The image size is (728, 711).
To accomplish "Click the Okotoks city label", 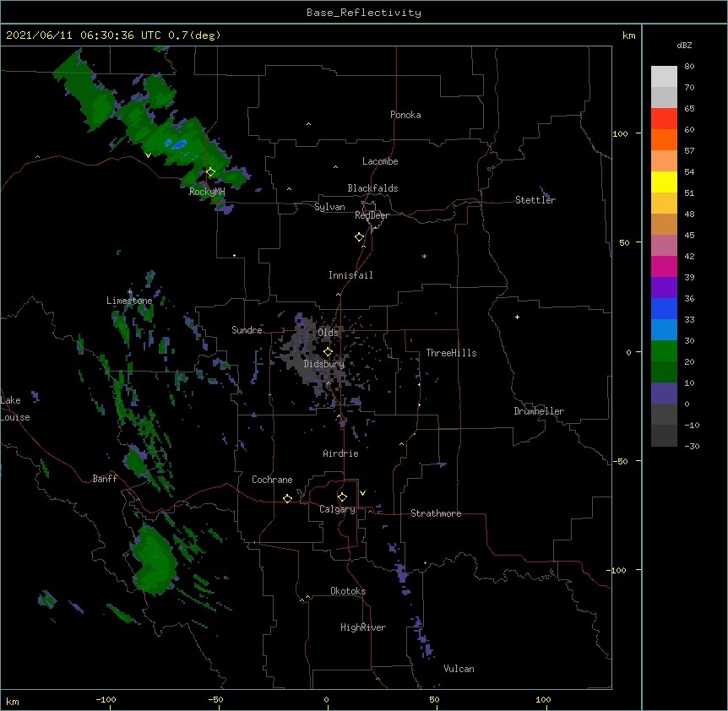I will (348, 591).
